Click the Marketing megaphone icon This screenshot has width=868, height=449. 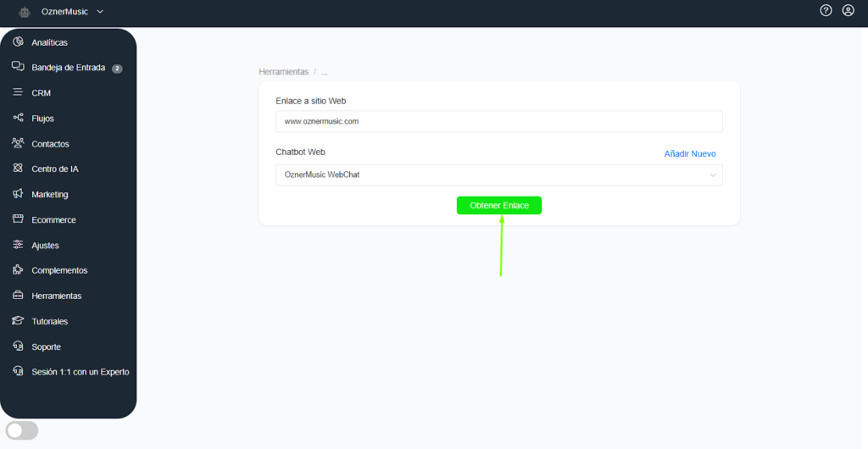(18, 194)
